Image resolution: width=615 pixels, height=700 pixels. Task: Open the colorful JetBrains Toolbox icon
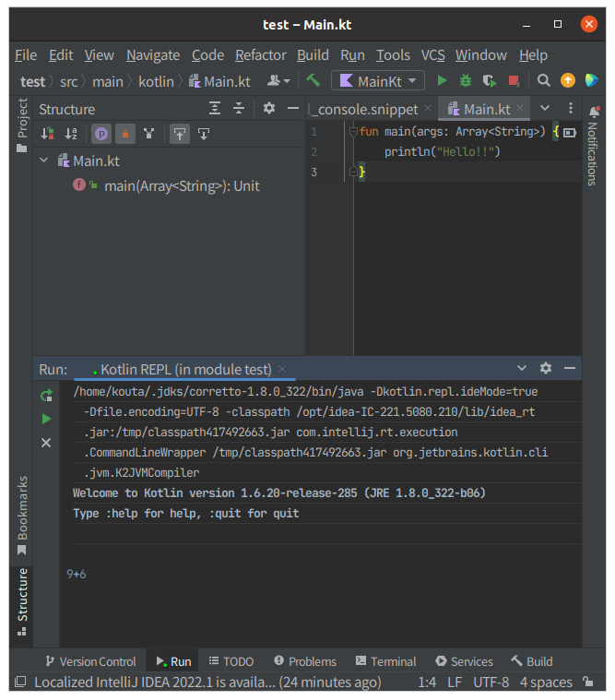pyautogui.click(x=591, y=81)
